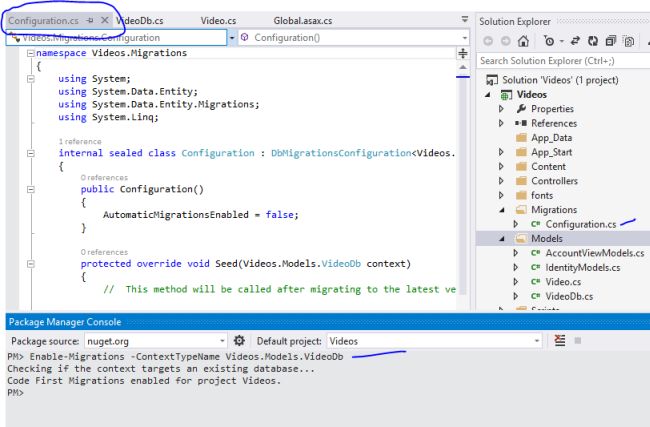Click in Search Solution Explorer field

(563, 61)
